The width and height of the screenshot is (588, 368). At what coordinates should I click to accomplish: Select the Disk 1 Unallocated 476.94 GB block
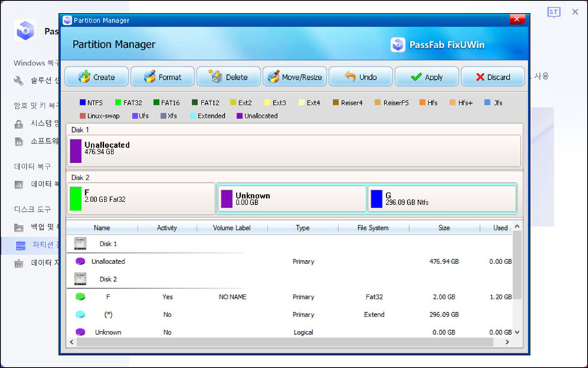coord(294,150)
